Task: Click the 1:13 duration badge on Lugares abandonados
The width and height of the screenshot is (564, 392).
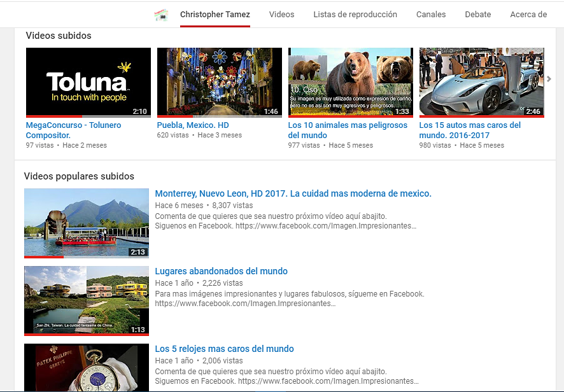Action: [x=137, y=330]
